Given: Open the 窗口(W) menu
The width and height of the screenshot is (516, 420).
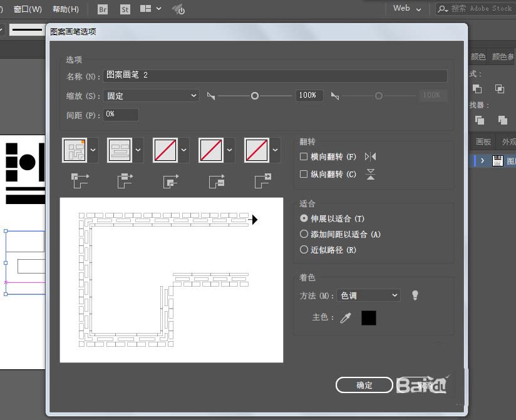Looking at the screenshot, I should [28, 9].
